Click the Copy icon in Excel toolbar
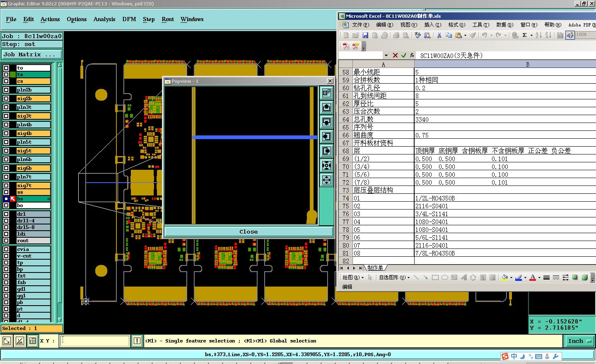The width and height of the screenshot is (596, 364). click(449, 35)
